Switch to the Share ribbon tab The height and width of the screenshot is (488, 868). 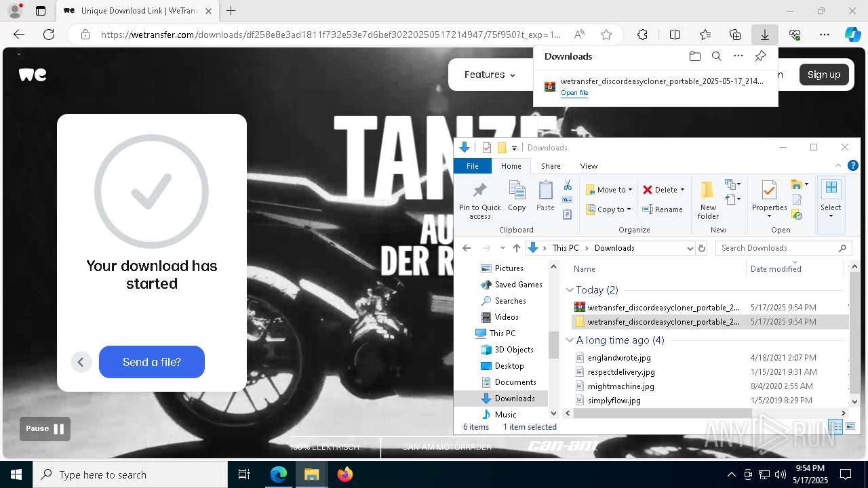pyautogui.click(x=551, y=166)
